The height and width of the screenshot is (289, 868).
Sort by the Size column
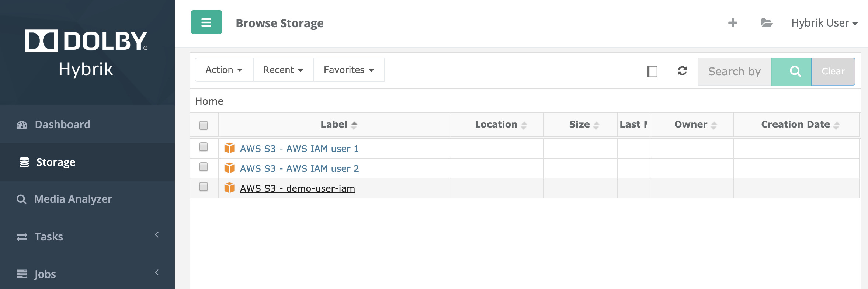pyautogui.click(x=580, y=125)
